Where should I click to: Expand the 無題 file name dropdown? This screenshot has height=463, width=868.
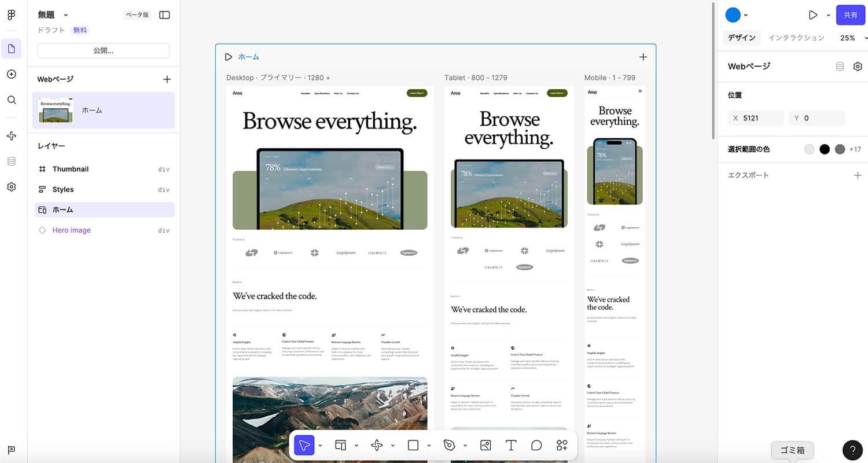point(65,15)
